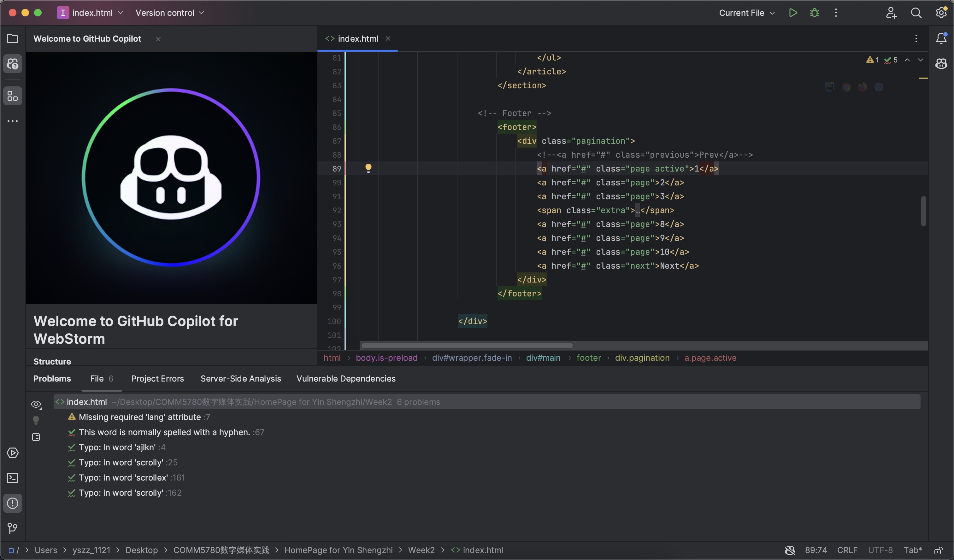Open Search Everywhere magnifier icon

point(916,13)
